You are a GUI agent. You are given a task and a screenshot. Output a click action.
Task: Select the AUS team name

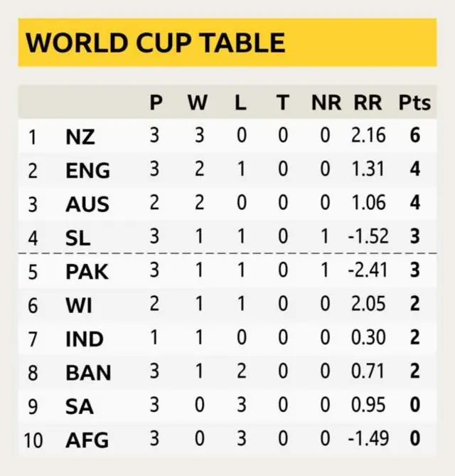(x=87, y=204)
